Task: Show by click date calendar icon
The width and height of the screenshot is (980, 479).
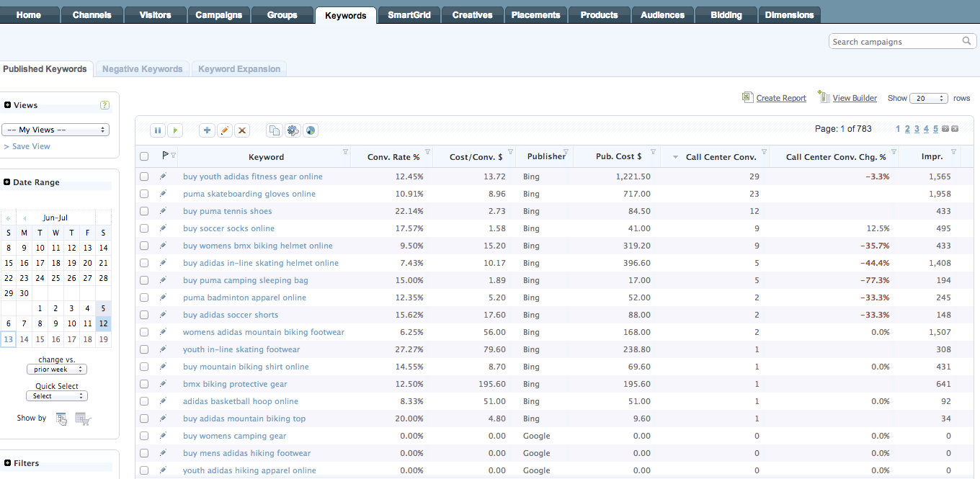Action: coord(62,418)
